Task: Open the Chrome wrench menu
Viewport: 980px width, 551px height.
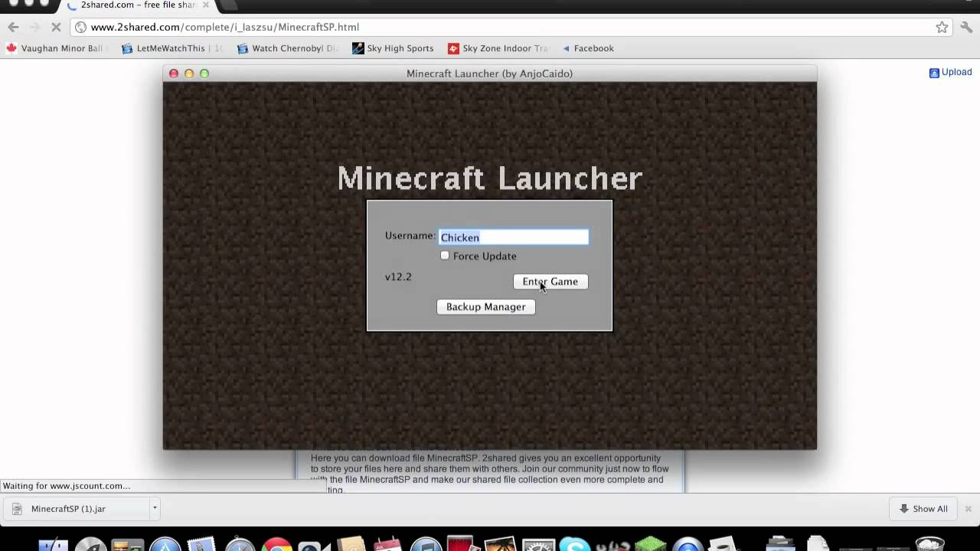Action: (x=967, y=27)
